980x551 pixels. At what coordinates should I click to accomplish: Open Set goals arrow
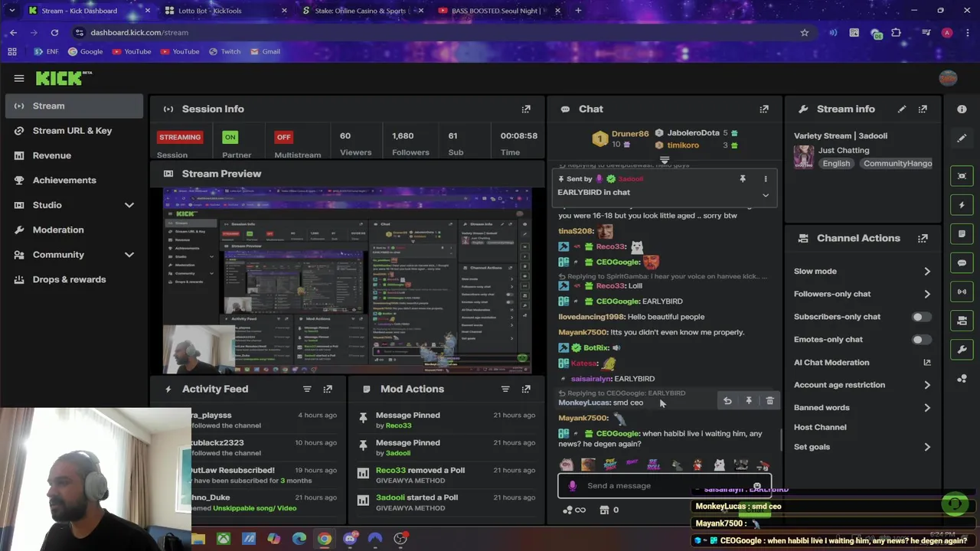927,447
